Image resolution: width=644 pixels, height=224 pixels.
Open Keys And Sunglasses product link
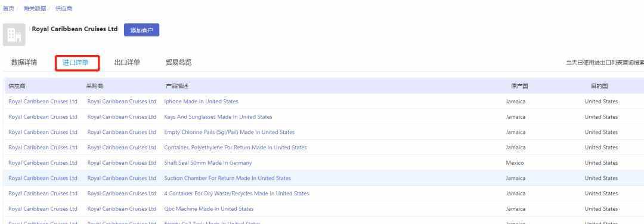coord(218,117)
